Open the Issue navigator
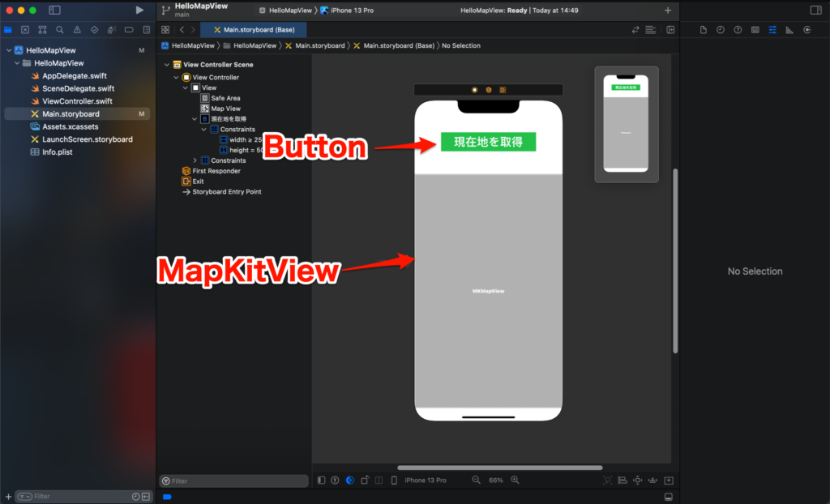 [78, 29]
